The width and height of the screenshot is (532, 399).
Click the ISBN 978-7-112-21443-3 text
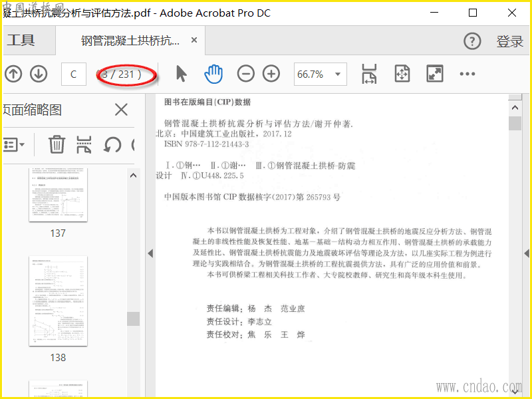click(206, 144)
